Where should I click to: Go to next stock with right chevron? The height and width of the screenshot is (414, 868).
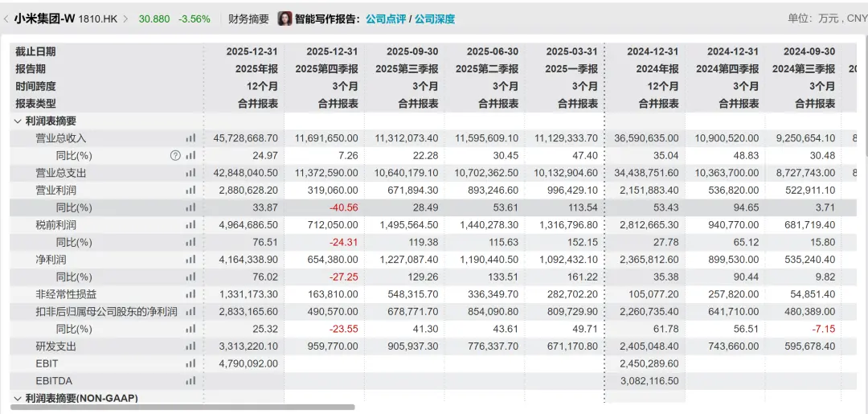coord(125,18)
